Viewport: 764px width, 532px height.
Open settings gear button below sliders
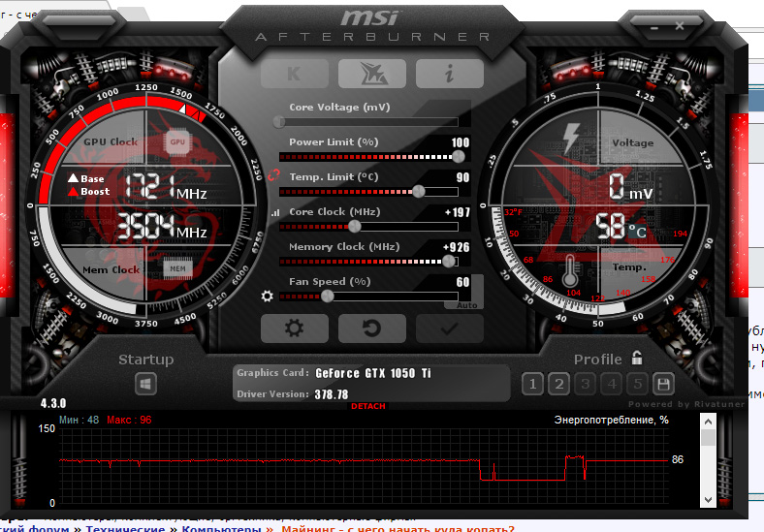pos(295,328)
